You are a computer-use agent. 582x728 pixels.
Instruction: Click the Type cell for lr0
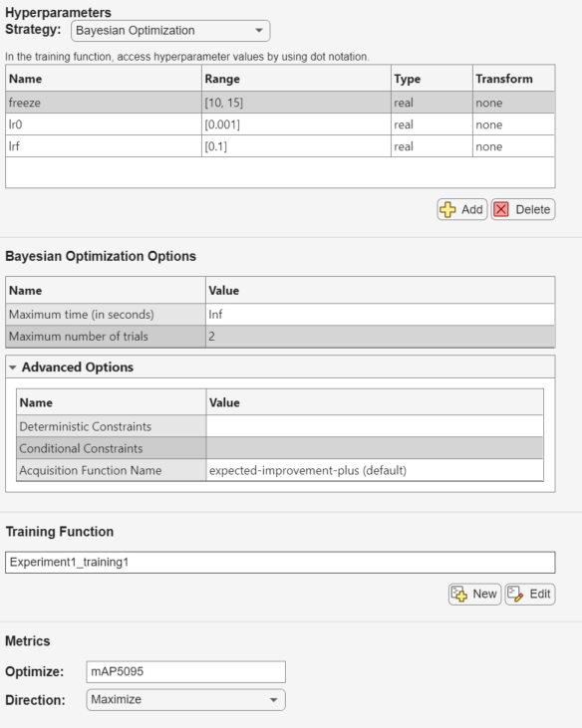432,124
